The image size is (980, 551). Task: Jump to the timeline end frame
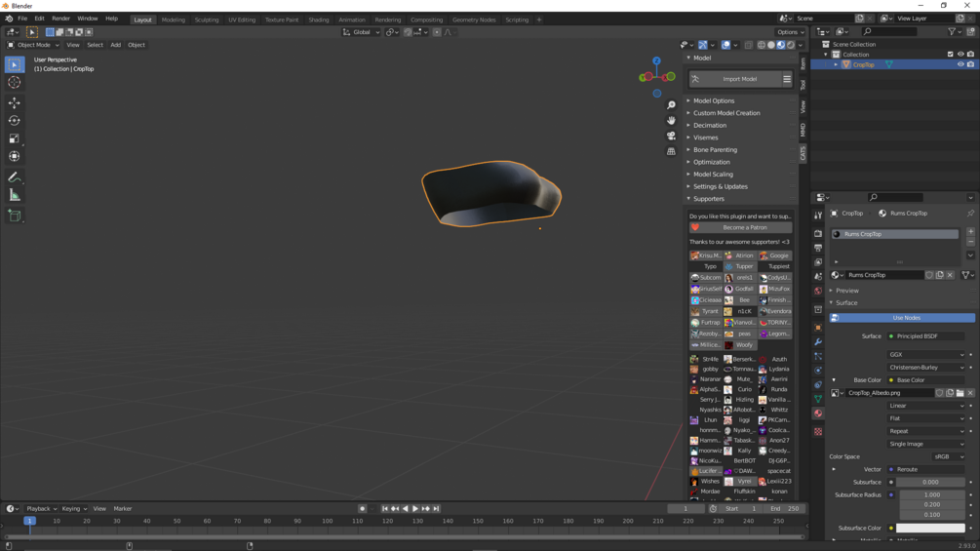click(x=436, y=508)
